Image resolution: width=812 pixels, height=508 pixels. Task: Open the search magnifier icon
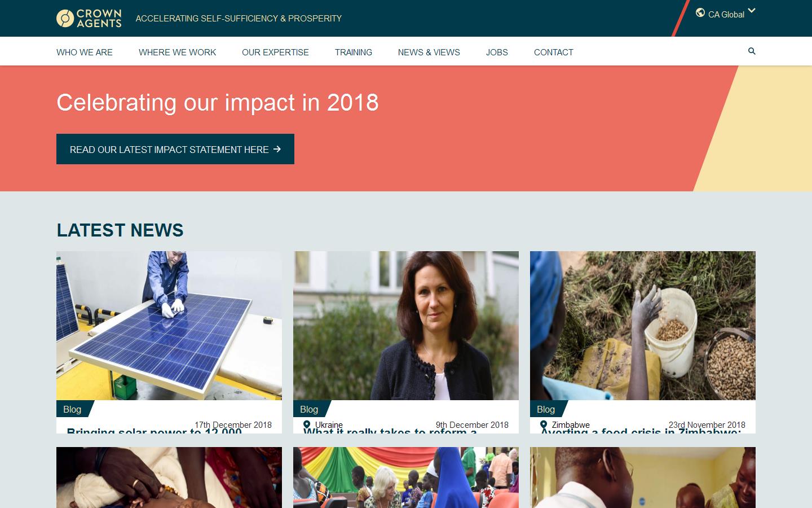click(x=752, y=51)
